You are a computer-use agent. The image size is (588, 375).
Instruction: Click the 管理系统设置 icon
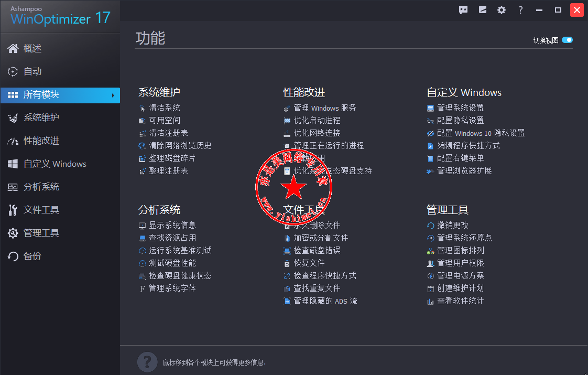430,109
